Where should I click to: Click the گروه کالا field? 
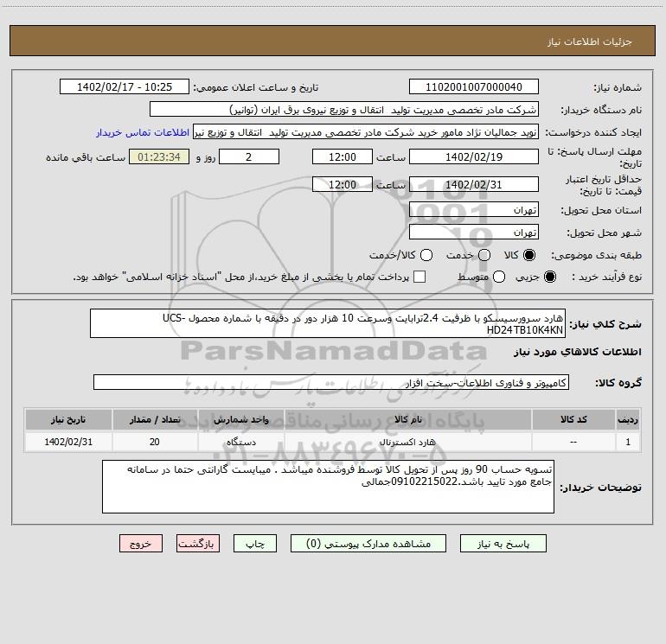tap(331, 382)
